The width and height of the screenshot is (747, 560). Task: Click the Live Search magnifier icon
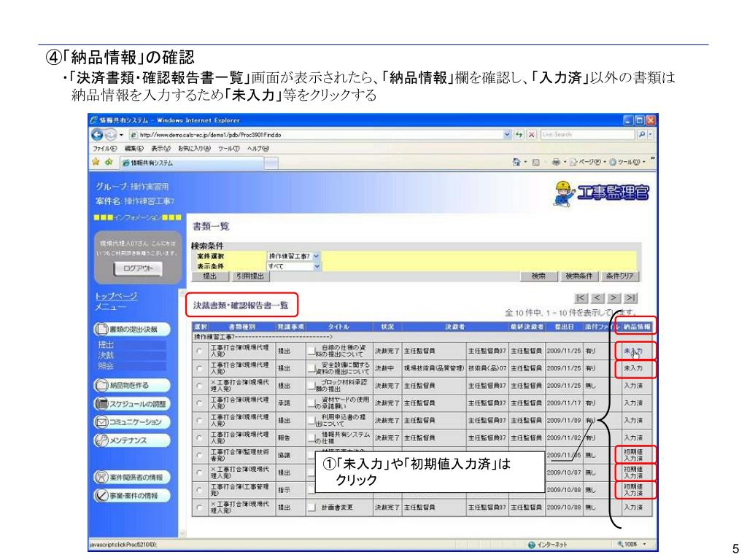pos(642,135)
